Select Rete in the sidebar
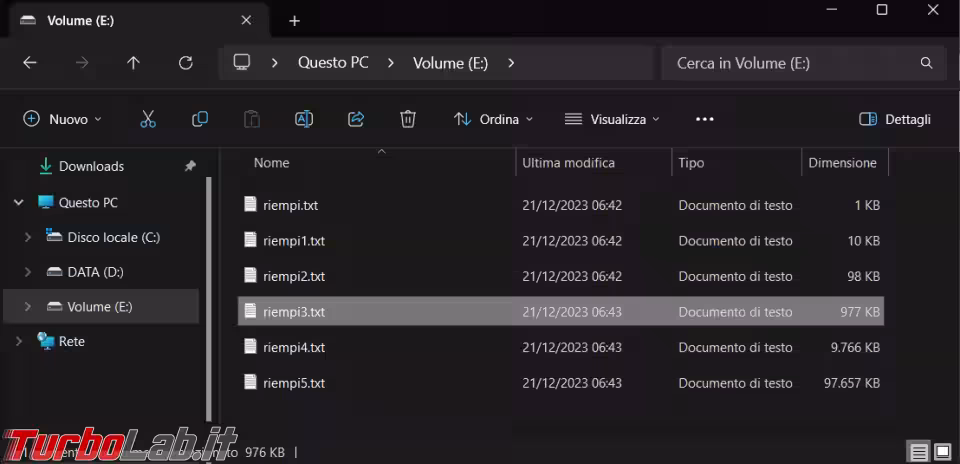Image resolution: width=960 pixels, height=464 pixels. pyautogui.click(x=72, y=342)
